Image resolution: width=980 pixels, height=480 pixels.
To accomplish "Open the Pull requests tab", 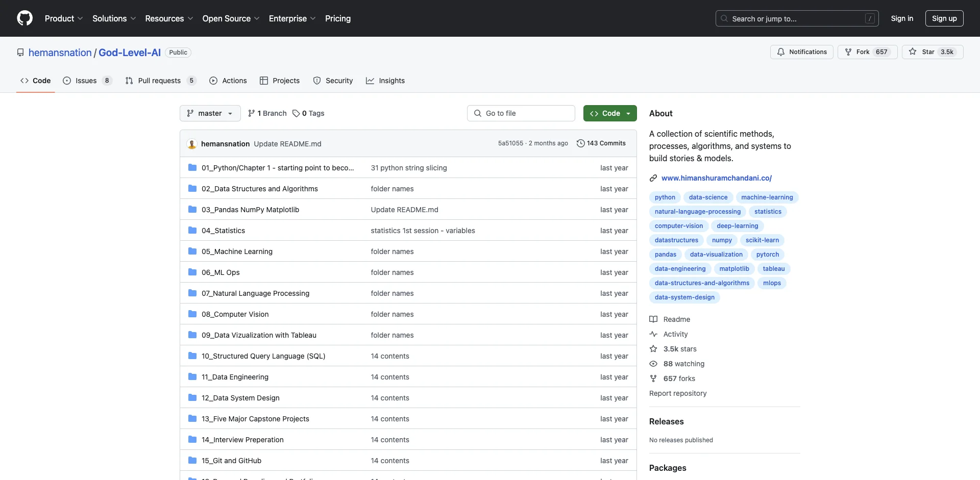I will (x=160, y=81).
